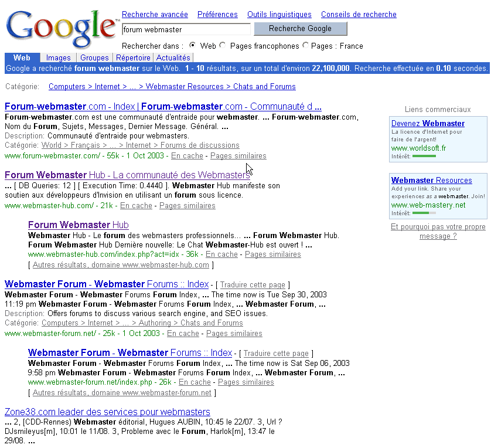This screenshot has width=491, height=448.
Task: Click Traduire cette page for the webmaster-forum.net 25k result
Action: [253, 285]
